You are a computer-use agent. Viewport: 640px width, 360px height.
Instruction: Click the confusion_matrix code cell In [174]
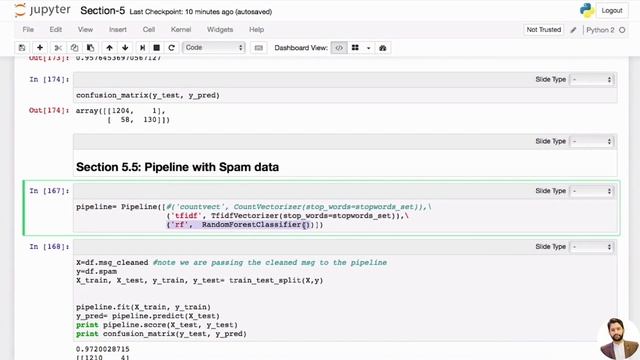345,95
